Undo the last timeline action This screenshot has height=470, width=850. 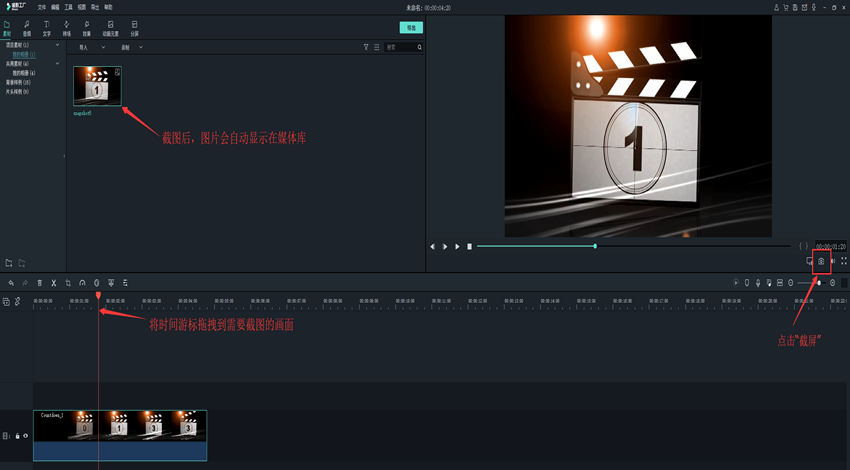click(11, 283)
